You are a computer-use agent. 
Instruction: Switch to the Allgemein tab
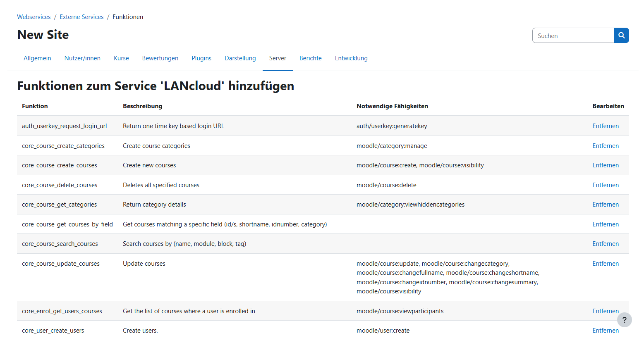(37, 58)
